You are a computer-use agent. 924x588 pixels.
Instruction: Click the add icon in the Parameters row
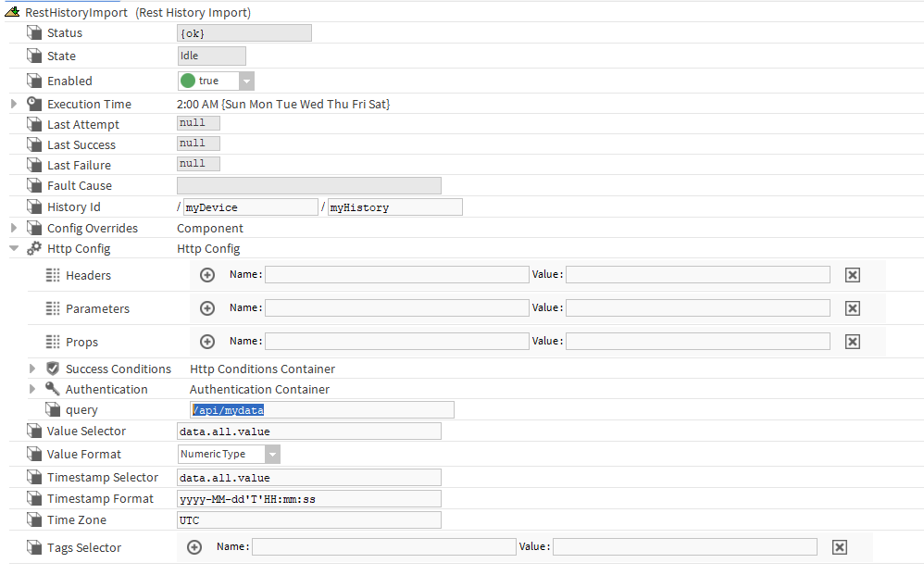(x=207, y=308)
